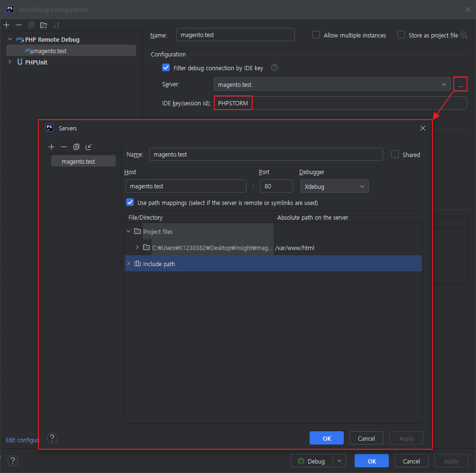Image resolution: width=476 pixels, height=473 pixels.
Task: Click Cancel in the Run/Debug Configurations window
Action: pos(412,461)
